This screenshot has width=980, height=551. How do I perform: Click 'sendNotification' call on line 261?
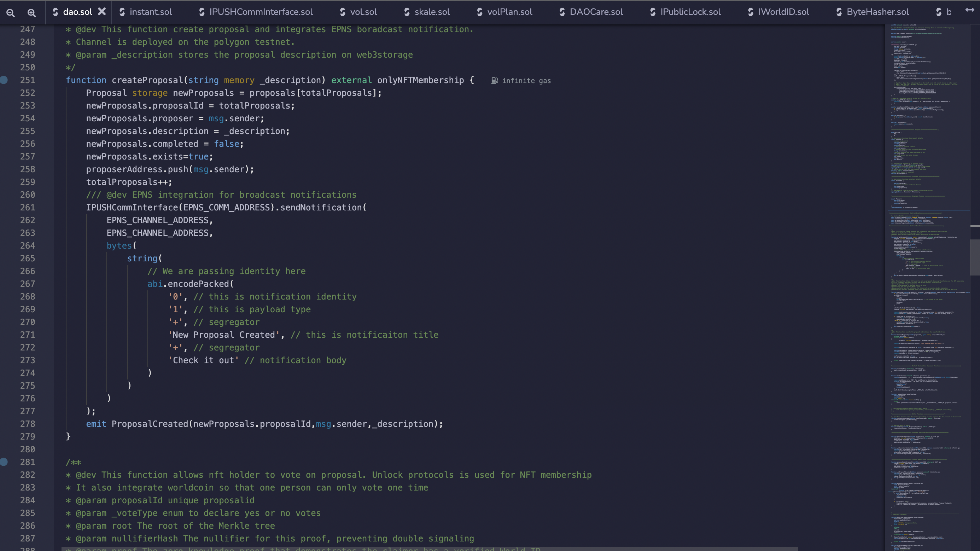[321, 207]
